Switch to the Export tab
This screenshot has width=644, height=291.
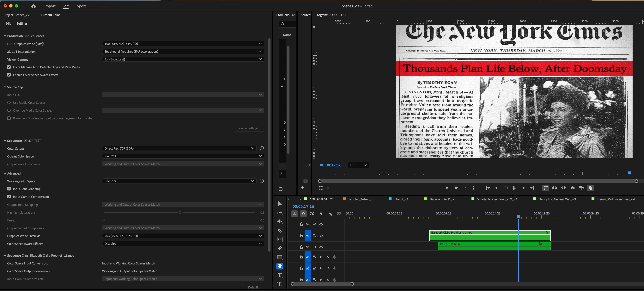click(81, 6)
